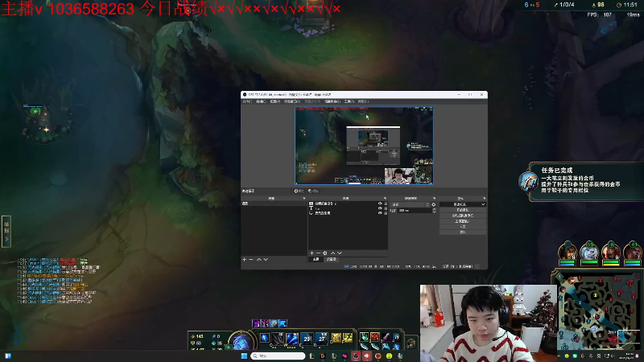Screen dimensions: 644x362
Task: Expand the chat tab on left screen edge
Action: [6, 231]
